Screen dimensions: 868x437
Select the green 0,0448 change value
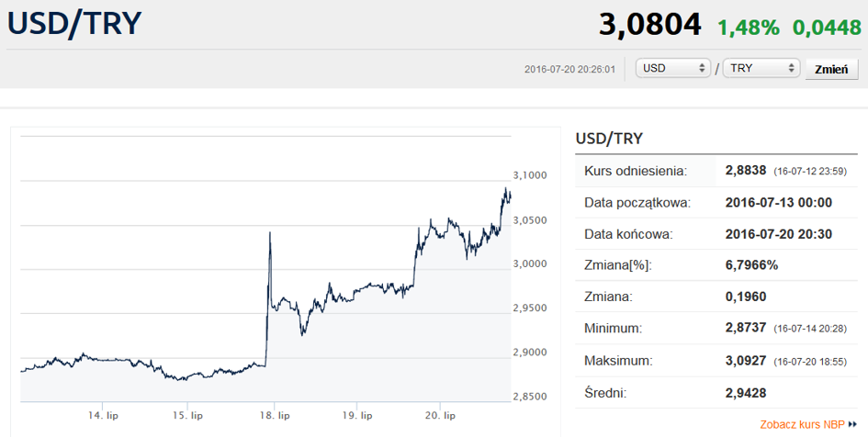pyautogui.click(x=828, y=27)
